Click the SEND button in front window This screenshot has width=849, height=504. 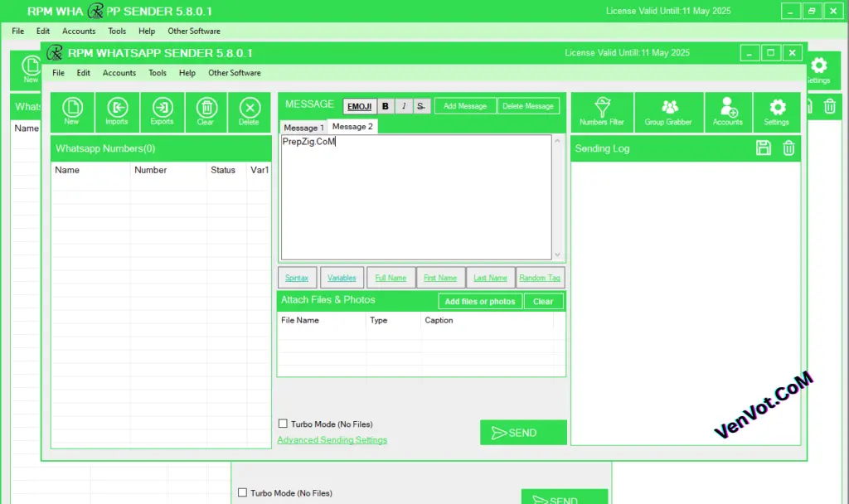click(523, 433)
